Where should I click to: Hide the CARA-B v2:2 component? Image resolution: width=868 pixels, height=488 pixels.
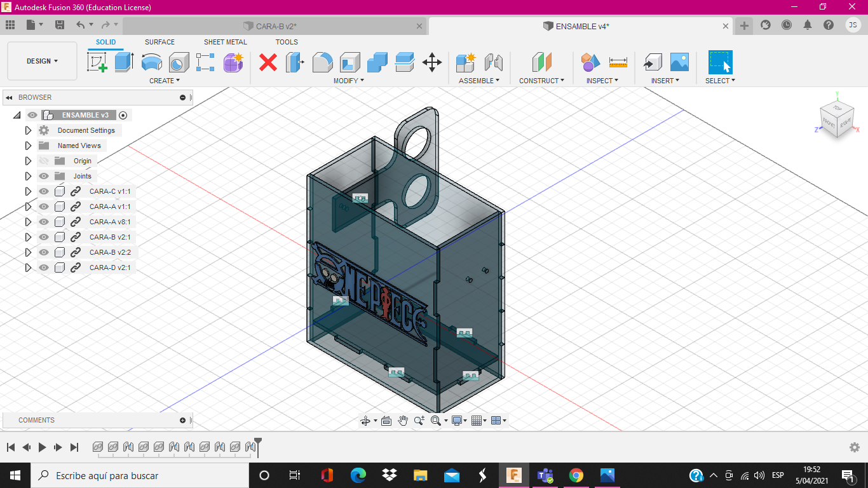44,252
